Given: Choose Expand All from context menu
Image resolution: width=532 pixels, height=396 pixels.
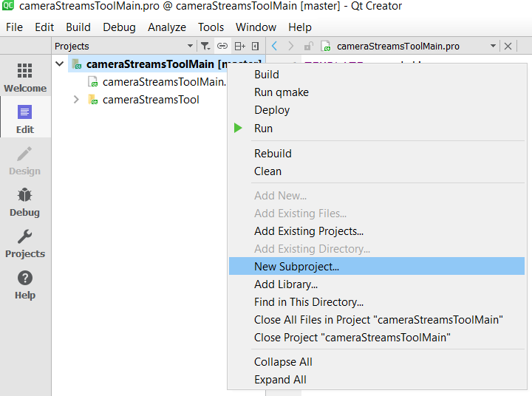Looking at the screenshot, I should [377, 379].
